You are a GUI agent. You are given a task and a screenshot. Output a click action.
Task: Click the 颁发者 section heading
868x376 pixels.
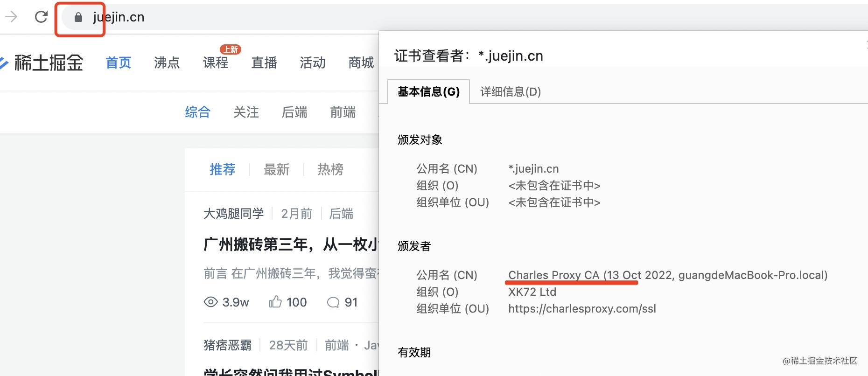pyautogui.click(x=414, y=246)
